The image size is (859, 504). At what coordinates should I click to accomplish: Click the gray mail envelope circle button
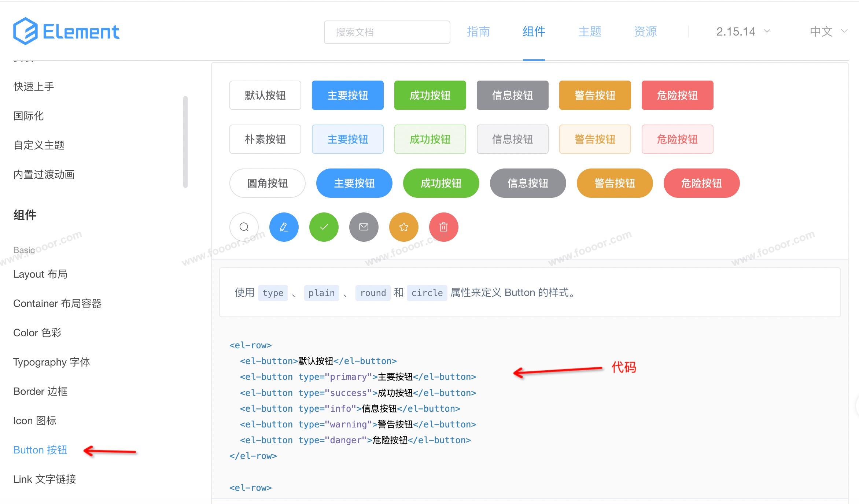tap(364, 227)
